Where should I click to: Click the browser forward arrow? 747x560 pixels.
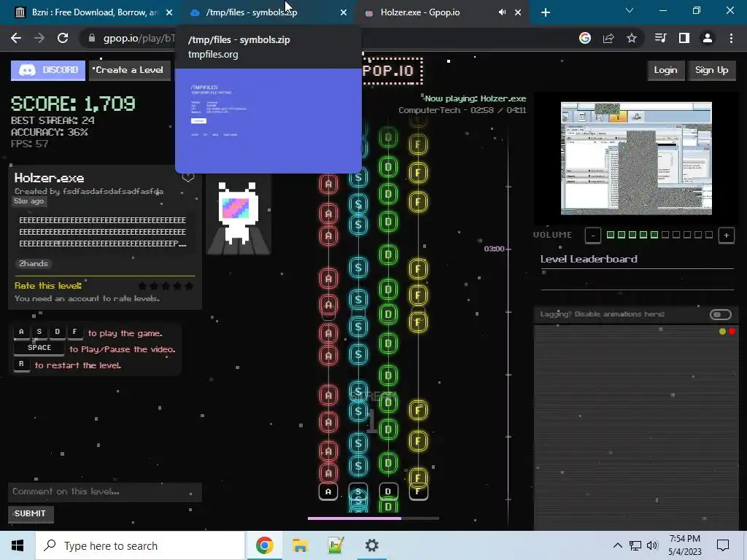click(x=39, y=39)
